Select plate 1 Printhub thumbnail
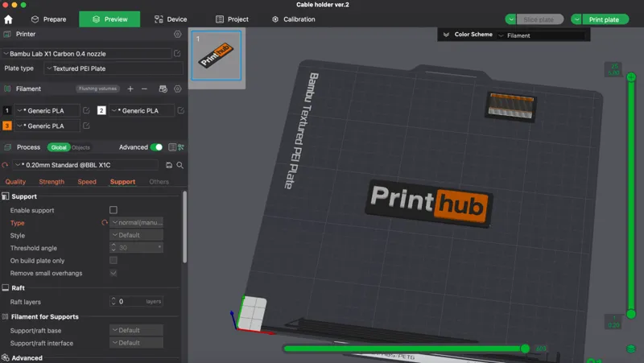The height and width of the screenshot is (363, 644). pos(217,56)
